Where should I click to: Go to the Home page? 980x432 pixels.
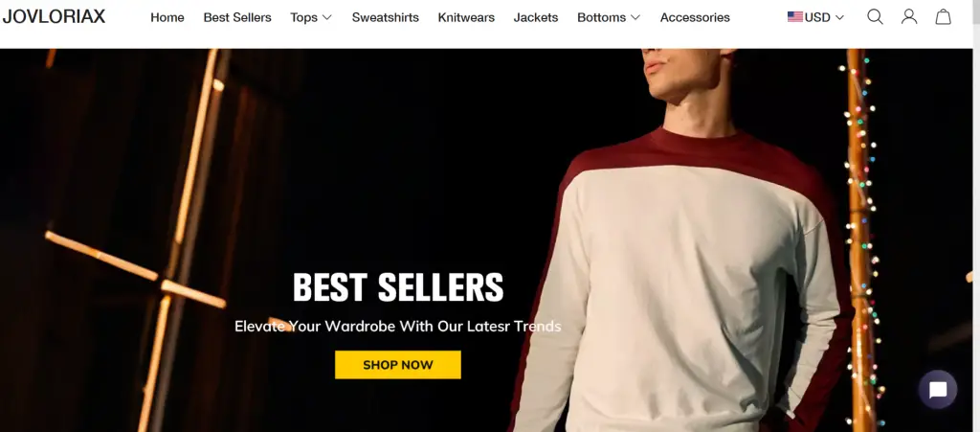[167, 17]
